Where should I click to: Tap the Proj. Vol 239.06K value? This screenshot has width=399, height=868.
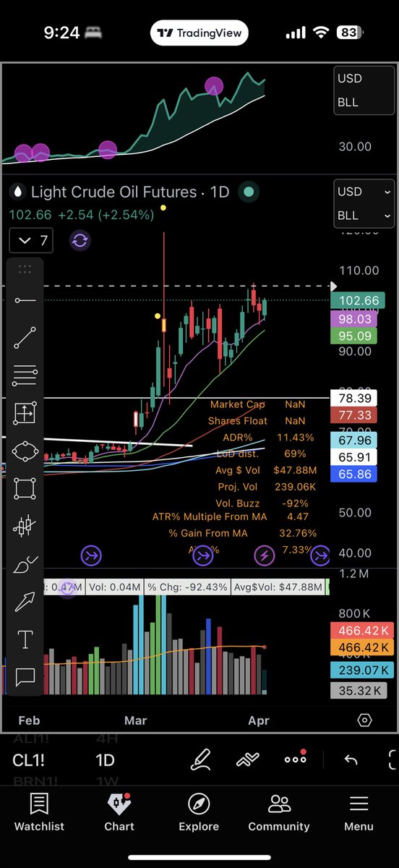(x=295, y=486)
